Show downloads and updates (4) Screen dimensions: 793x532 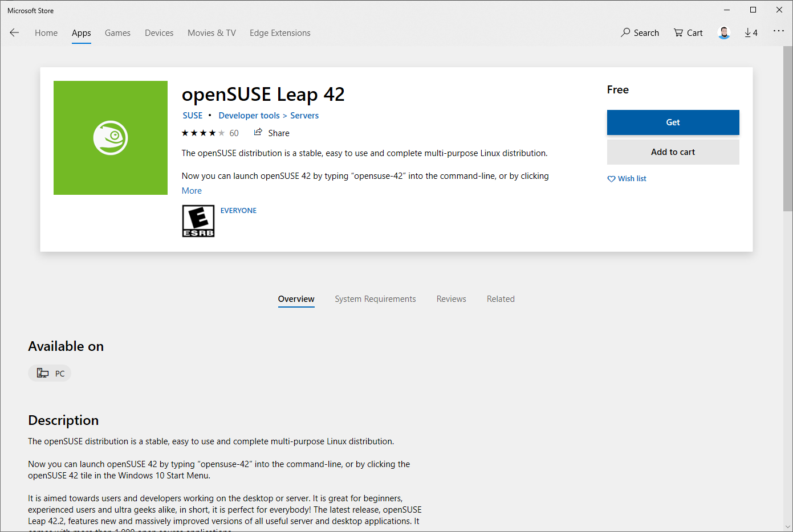[x=751, y=32]
